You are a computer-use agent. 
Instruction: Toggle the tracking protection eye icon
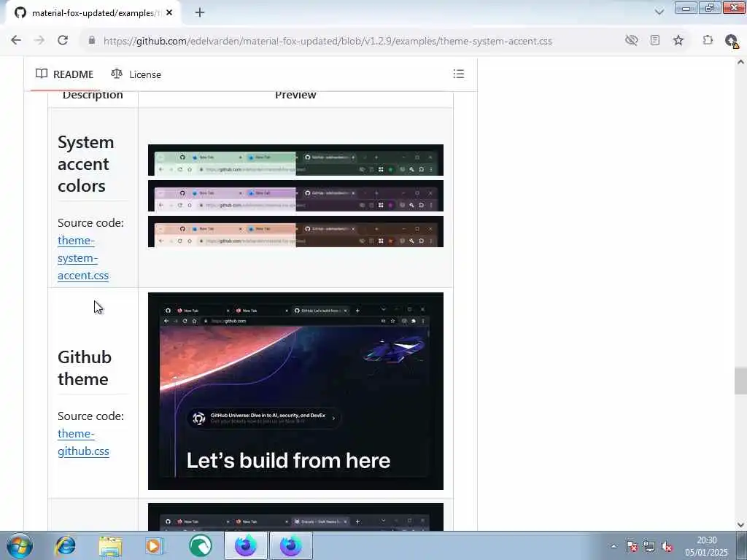click(x=631, y=41)
